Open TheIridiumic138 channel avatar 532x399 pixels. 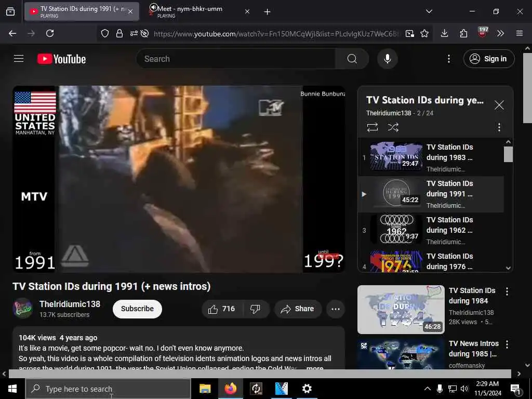23,308
